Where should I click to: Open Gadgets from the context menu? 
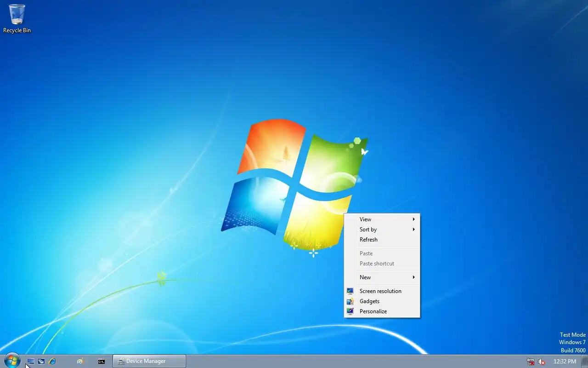pos(382,301)
